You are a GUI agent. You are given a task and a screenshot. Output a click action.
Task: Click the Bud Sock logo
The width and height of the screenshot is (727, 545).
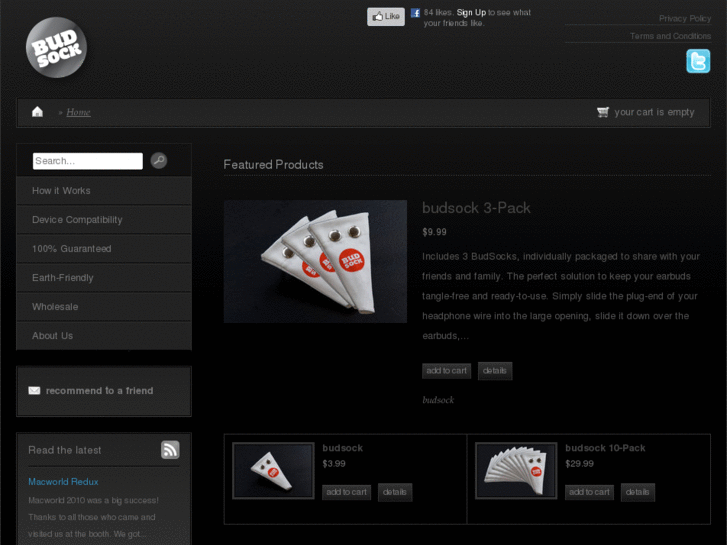56,47
